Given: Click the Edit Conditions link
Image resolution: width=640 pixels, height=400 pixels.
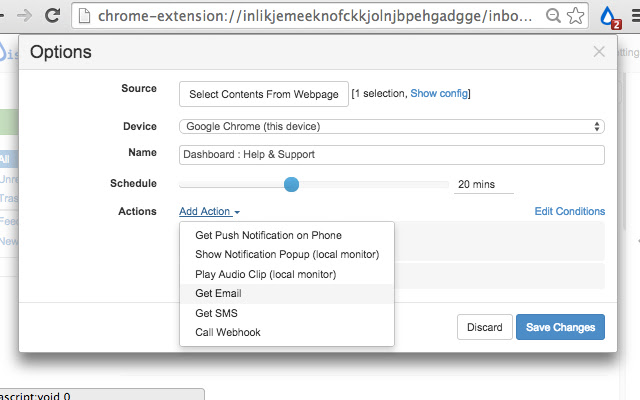Looking at the screenshot, I should [x=569, y=212].
